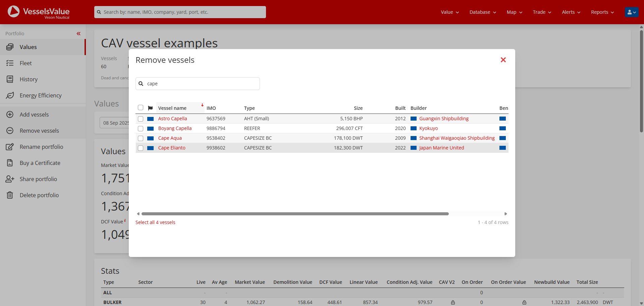Click the horizontal scrollbar in vessel table
Image resolution: width=644 pixels, height=306 pixels.
(x=295, y=214)
